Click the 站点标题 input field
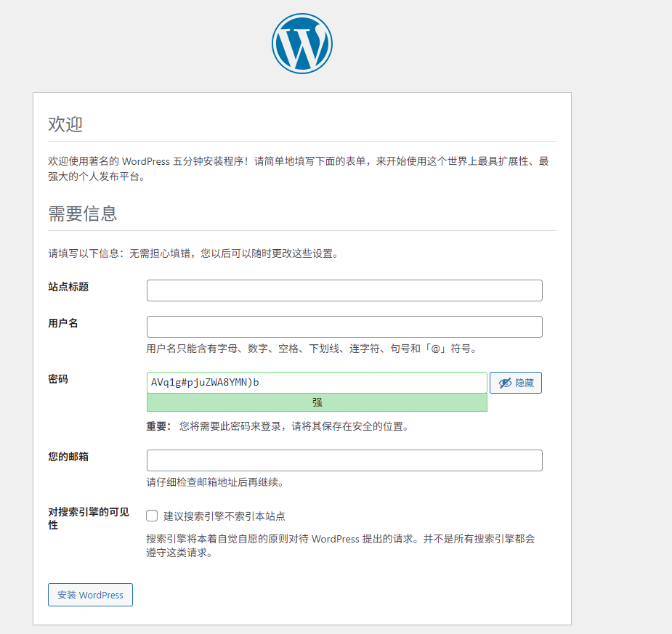 click(344, 290)
